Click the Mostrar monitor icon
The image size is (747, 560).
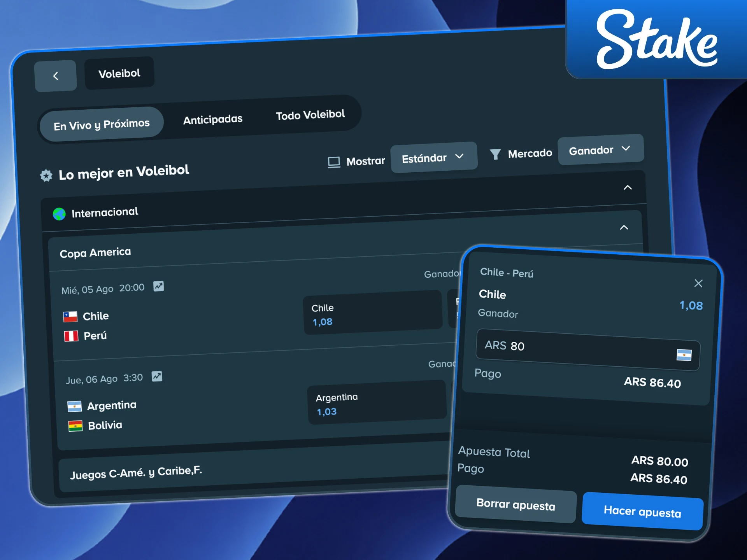334,162
